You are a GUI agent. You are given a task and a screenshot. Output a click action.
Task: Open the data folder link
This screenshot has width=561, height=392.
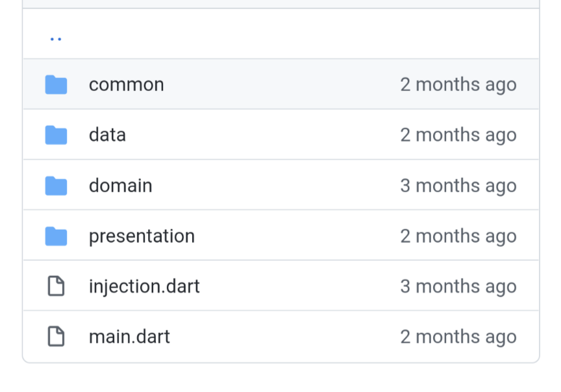point(107,135)
